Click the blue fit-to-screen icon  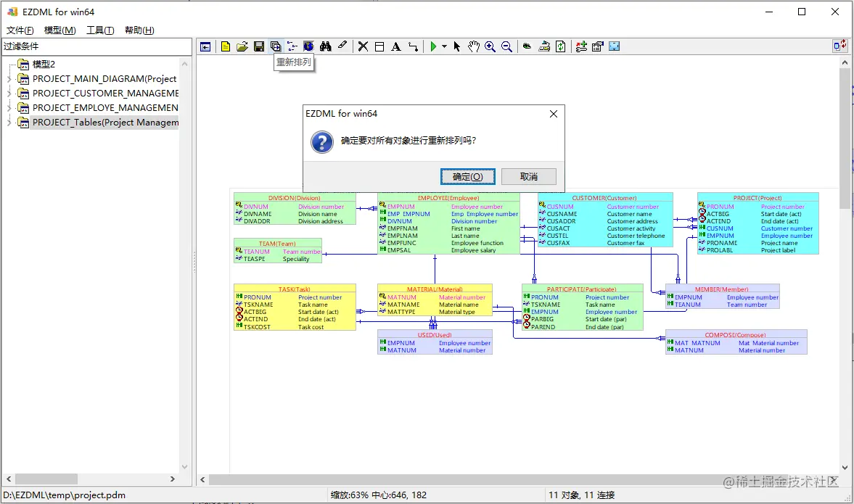615,47
